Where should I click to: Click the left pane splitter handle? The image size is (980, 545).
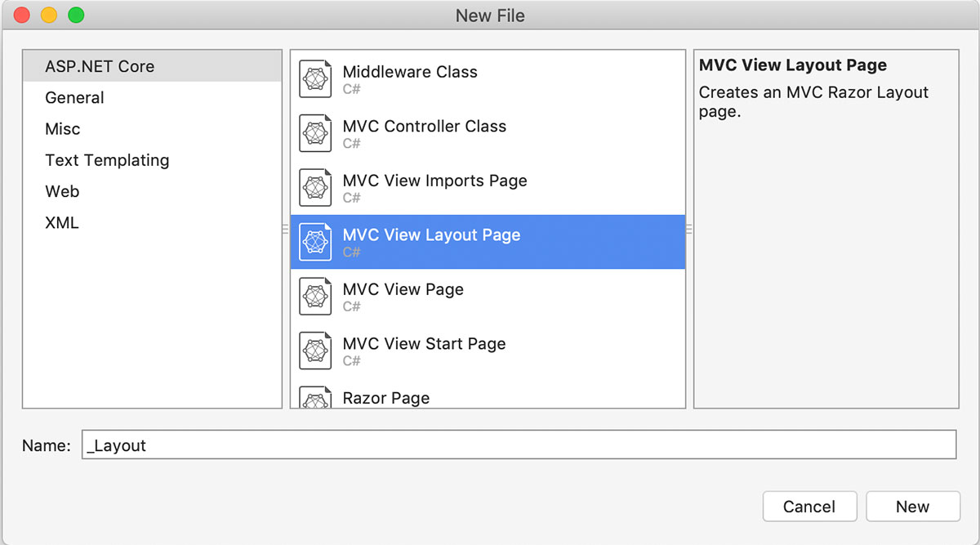pyautogui.click(x=286, y=230)
